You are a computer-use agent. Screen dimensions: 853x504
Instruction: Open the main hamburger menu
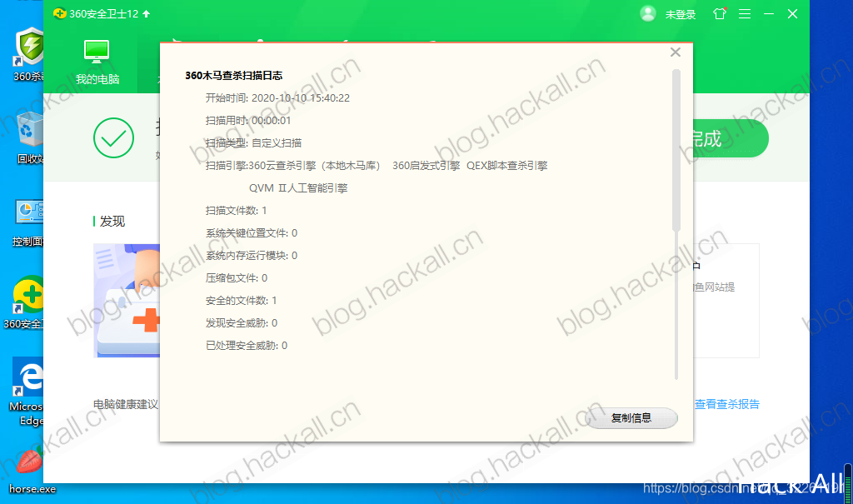745,14
